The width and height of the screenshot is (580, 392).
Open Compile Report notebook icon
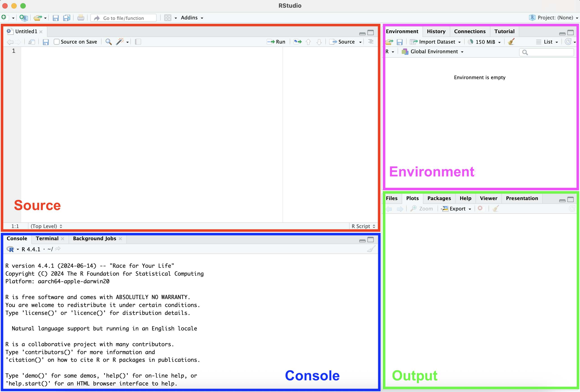[x=138, y=42]
